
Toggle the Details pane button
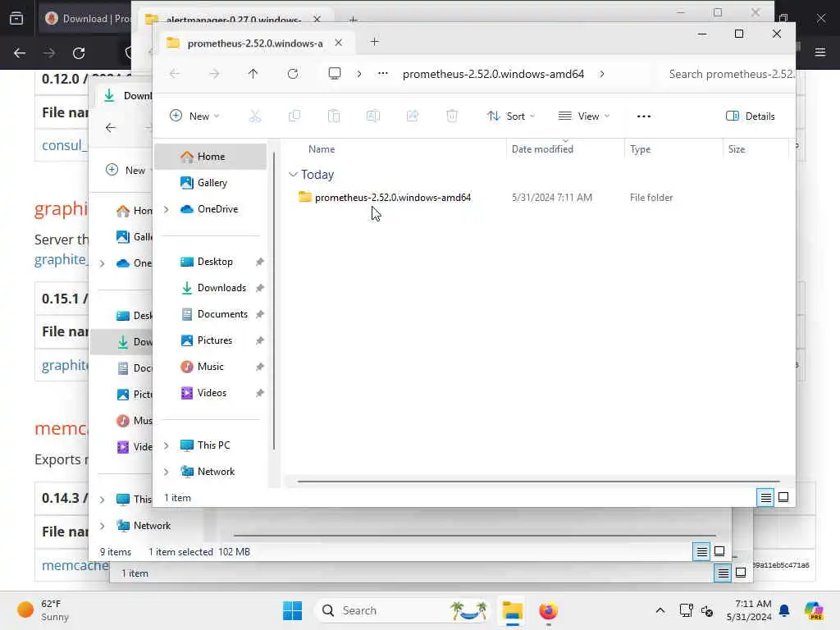click(x=750, y=116)
